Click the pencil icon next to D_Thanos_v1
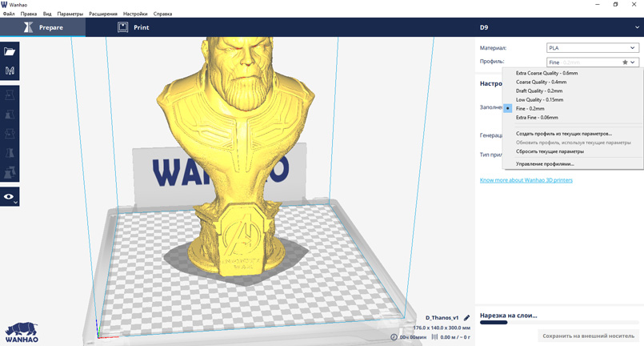The height and width of the screenshot is (346, 644). tap(467, 318)
